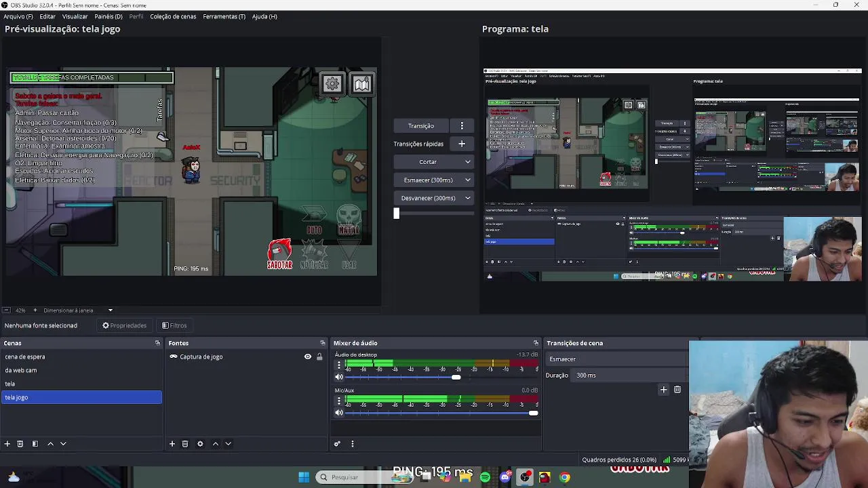868x488 pixels.
Task: Expand the Cortar quick transition dropdown
Action: (x=467, y=162)
